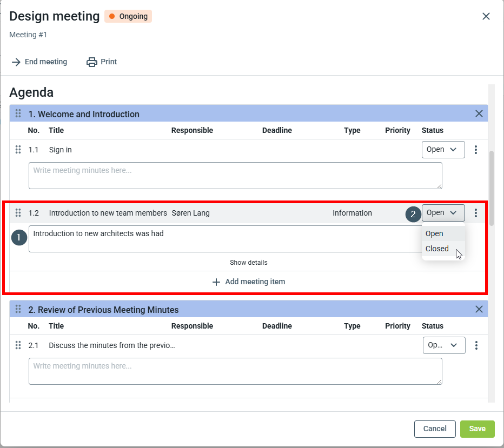Click Add meeting item
504x448 pixels.
point(248,282)
